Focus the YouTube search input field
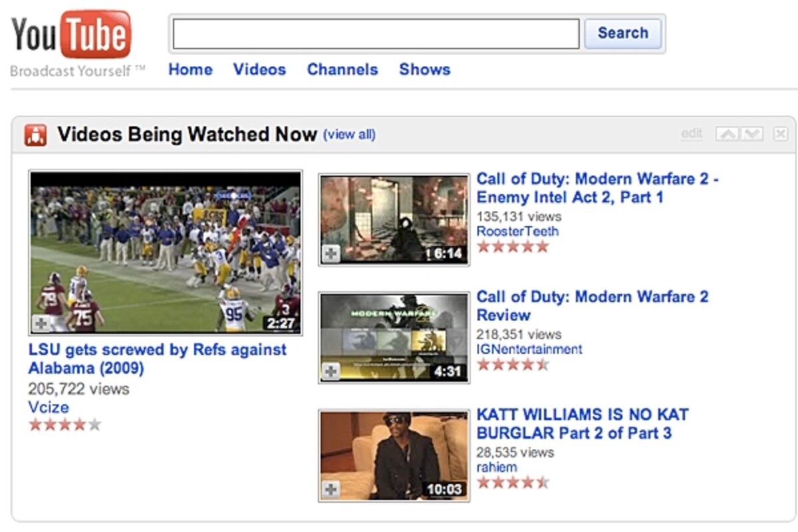 tap(376, 34)
